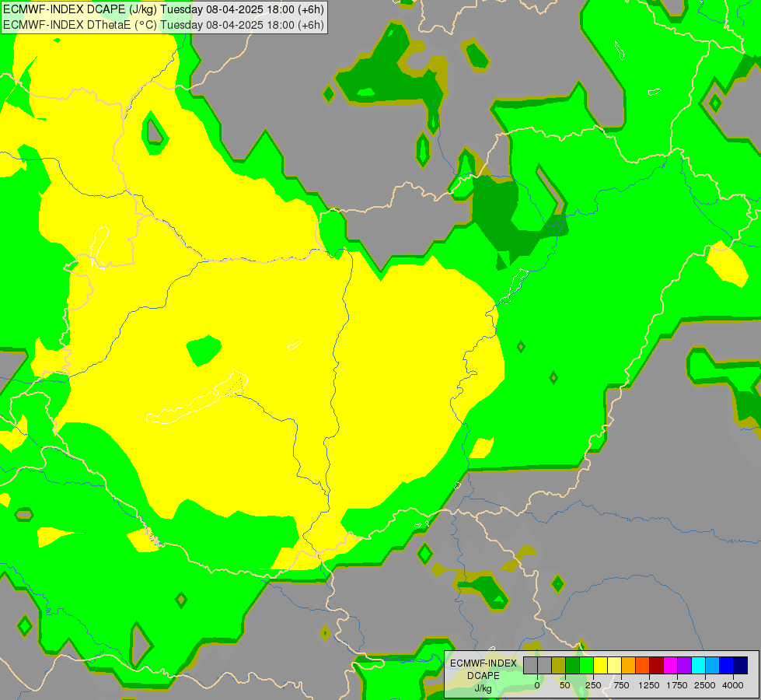Click the legend value 4000

(x=733, y=685)
